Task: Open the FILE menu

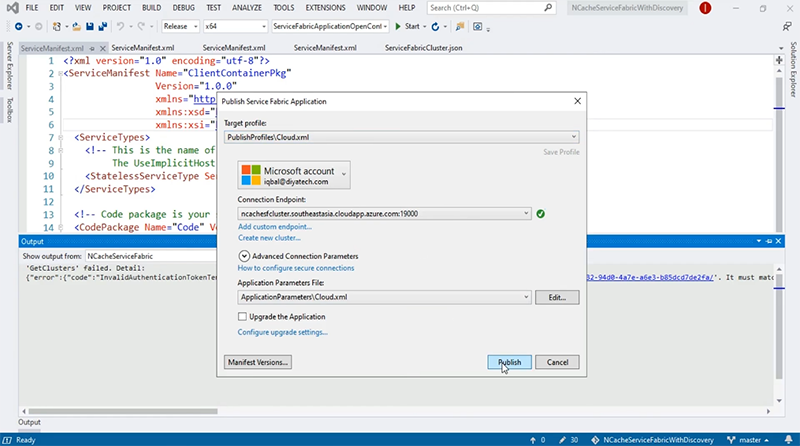Action: [x=32, y=8]
